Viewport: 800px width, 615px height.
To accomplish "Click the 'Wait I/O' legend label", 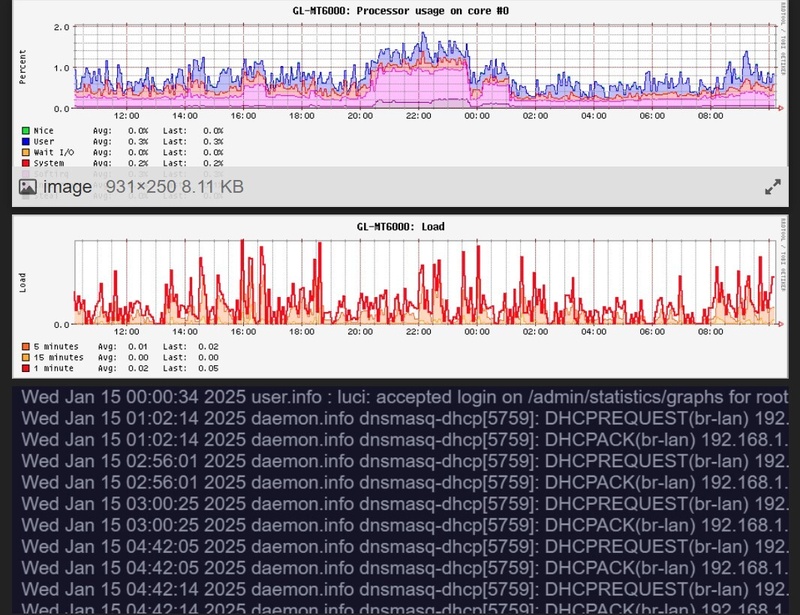I will pyautogui.click(x=54, y=152).
